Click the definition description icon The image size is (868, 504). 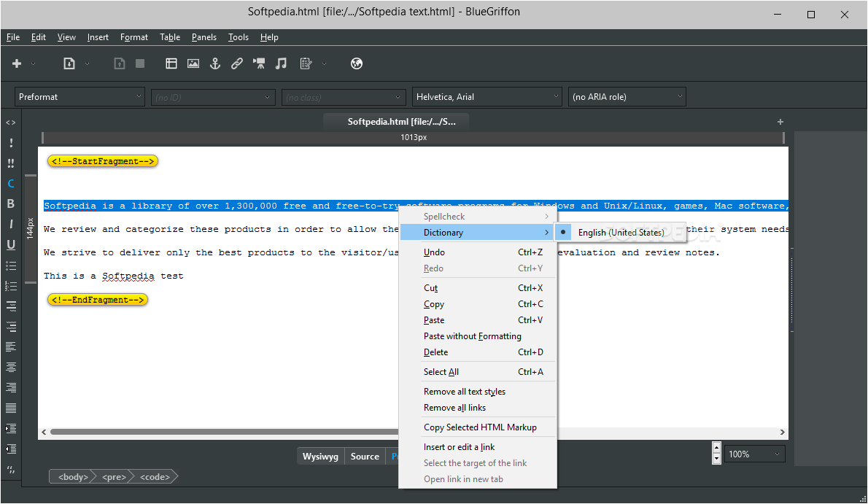(10, 327)
